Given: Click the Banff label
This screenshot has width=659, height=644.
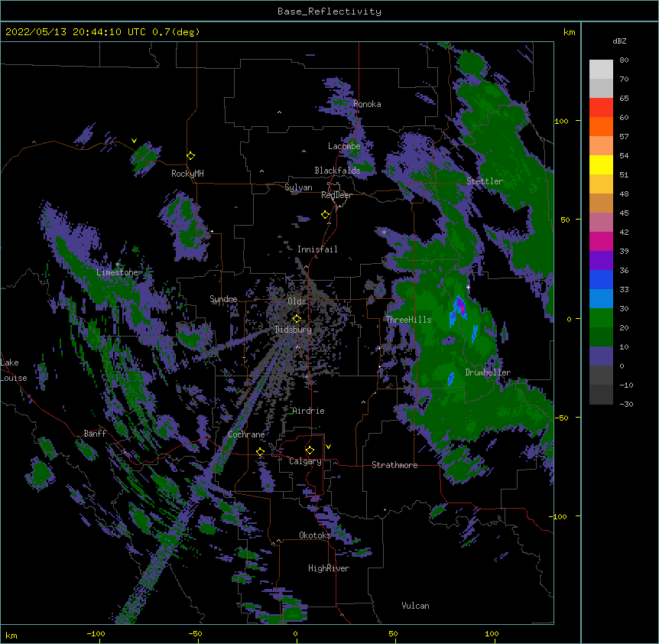Looking at the screenshot, I should (95, 434).
